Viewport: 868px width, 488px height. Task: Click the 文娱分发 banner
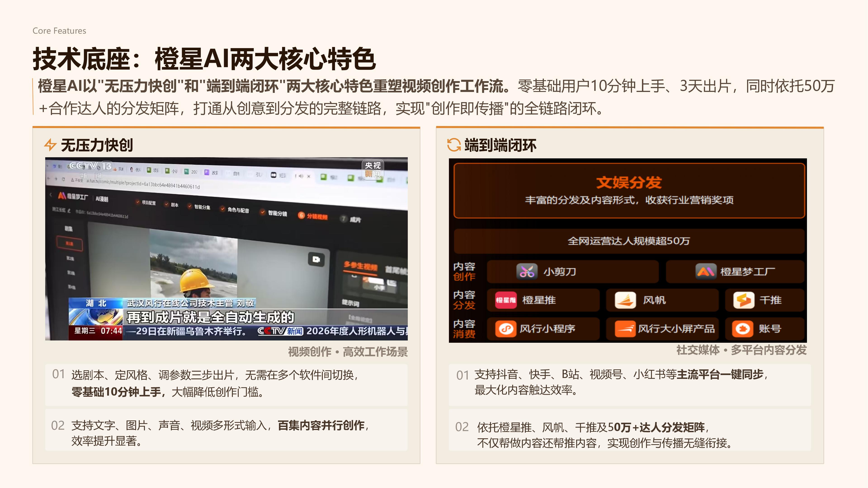pyautogui.click(x=629, y=191)
